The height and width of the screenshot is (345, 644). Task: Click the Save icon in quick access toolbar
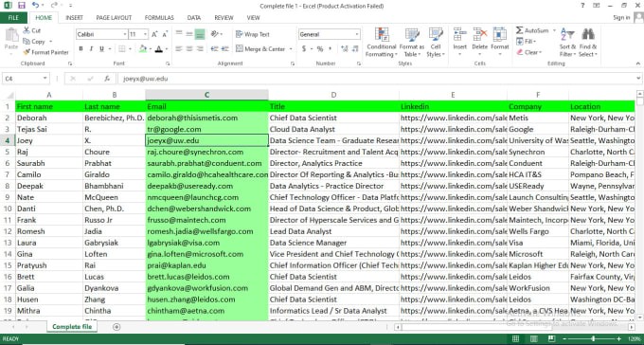pyautogui.click(x=22, y=6)
